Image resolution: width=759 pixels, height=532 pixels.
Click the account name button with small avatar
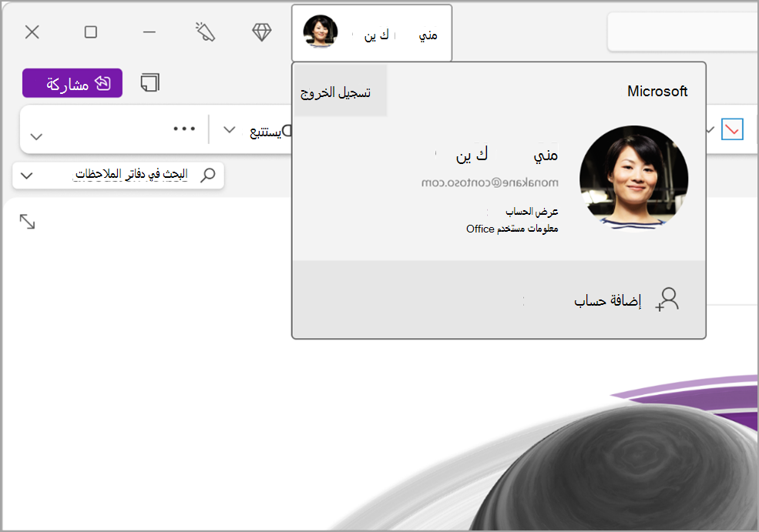tap(371, 33)
